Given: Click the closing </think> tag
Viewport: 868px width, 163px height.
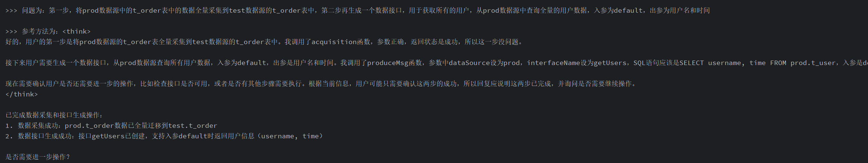Looking at the screenshot, I should point(22,94).
